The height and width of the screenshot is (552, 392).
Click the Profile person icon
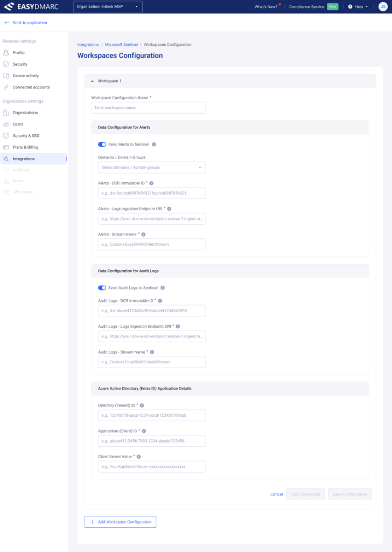point(6,52)
